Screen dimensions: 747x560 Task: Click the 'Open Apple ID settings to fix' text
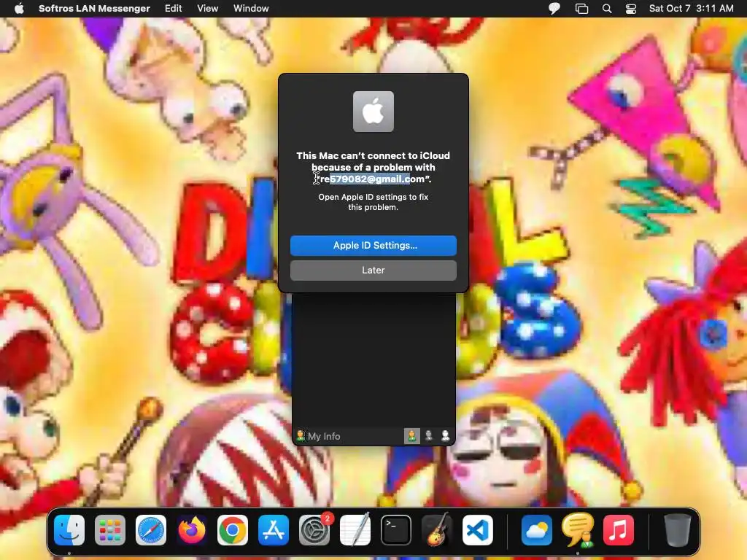tap(373, 197)
